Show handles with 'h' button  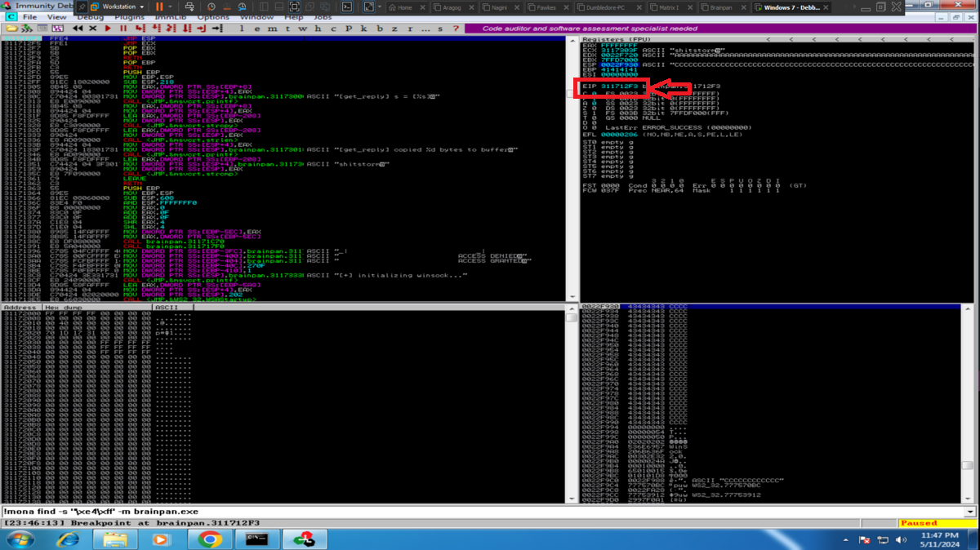(318, 29)
